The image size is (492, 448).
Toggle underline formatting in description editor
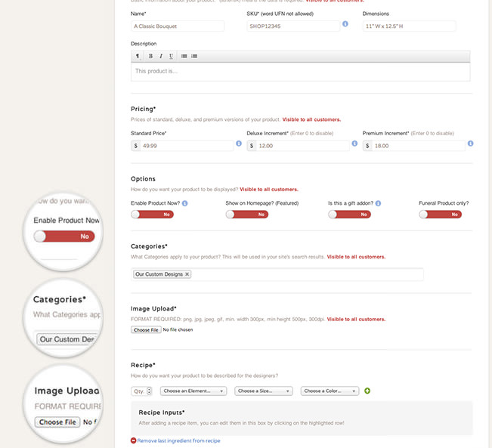click(171, 56)
